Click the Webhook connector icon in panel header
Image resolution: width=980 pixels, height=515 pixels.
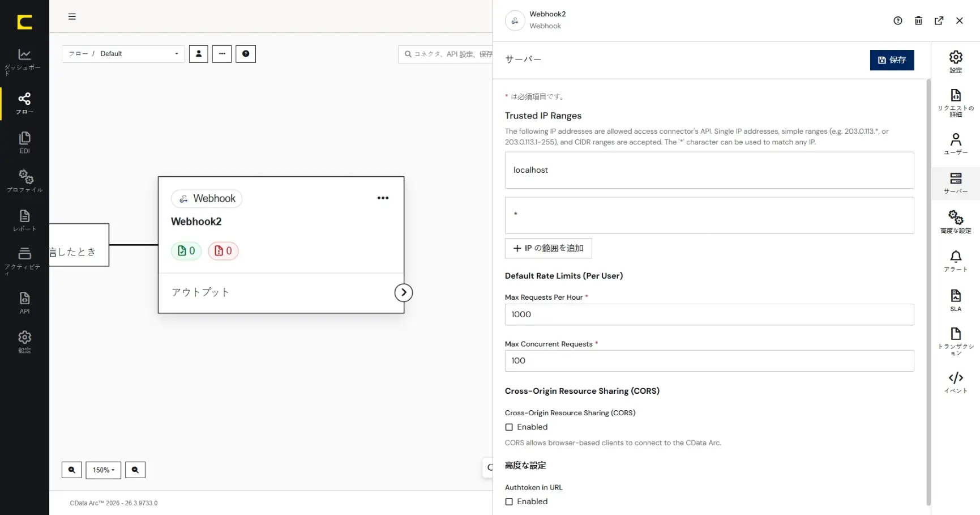point(515,20)
